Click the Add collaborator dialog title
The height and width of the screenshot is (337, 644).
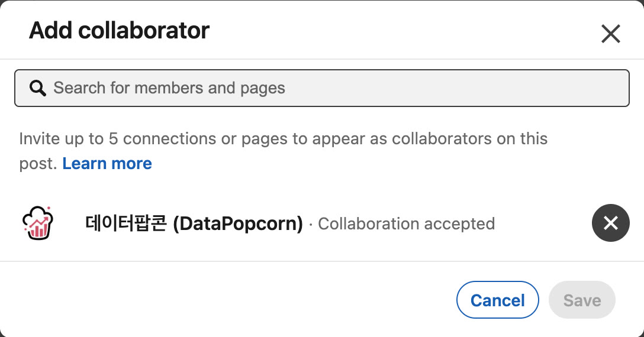click(x=119, y=30)
